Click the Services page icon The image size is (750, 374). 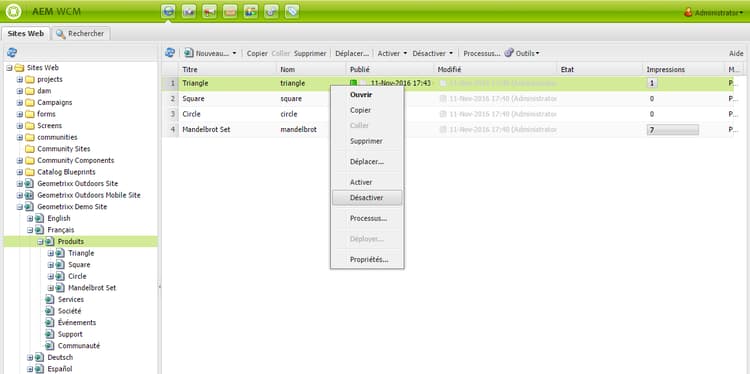[x=50, y=299]
